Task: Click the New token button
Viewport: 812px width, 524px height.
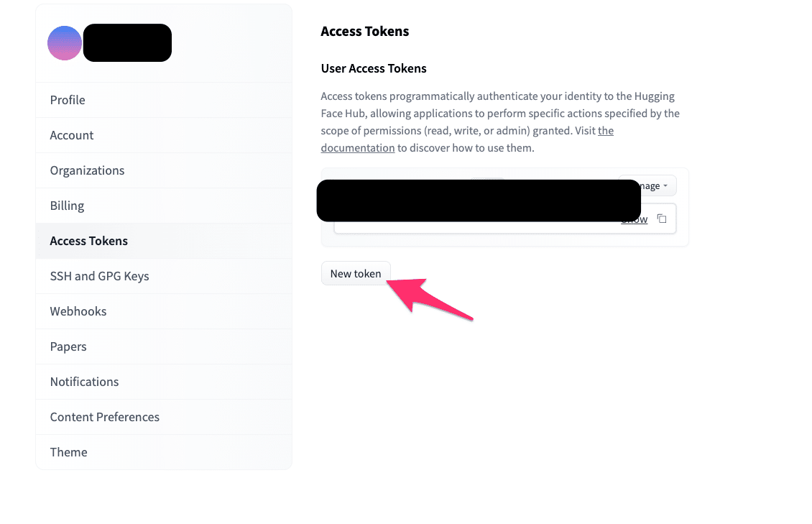Action: pos(355,273)
